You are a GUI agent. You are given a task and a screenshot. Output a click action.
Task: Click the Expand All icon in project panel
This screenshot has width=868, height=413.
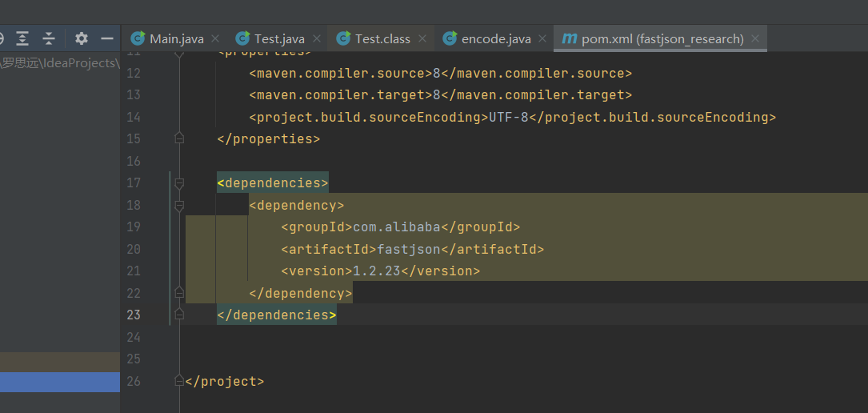22,38
